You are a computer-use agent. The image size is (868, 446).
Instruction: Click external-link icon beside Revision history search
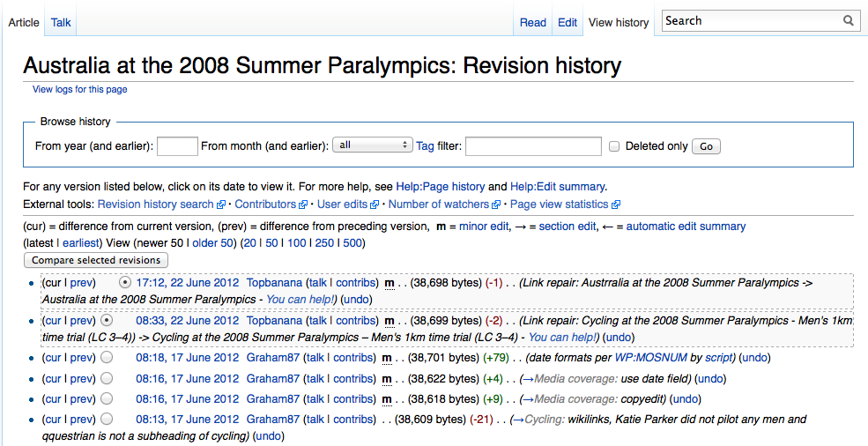tap(221, 205)
